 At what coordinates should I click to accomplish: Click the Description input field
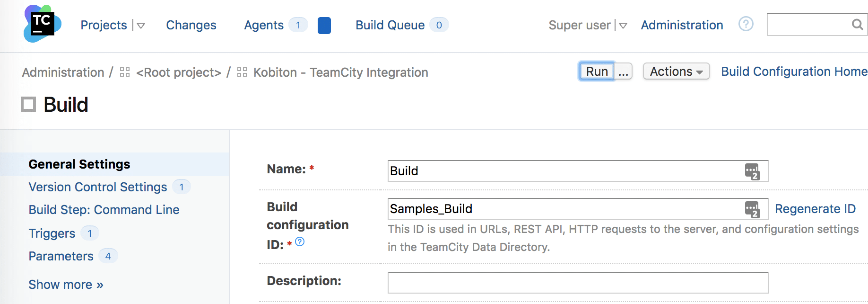pyautogui.click(x=578, y=283)
